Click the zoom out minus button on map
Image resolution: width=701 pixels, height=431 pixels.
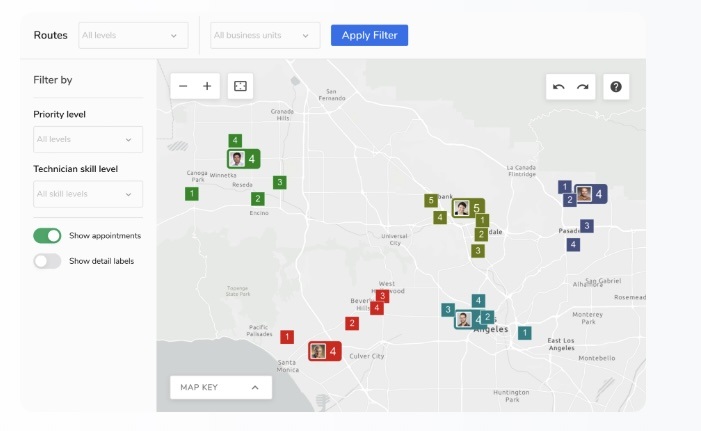coord(183,86)
